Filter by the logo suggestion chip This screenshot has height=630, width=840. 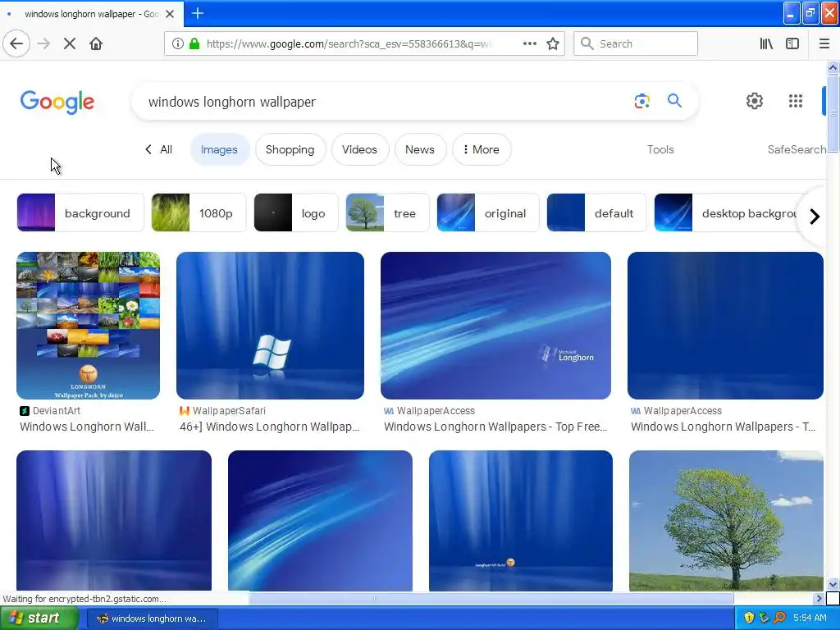pyautogui.click(x=295, y=212)
